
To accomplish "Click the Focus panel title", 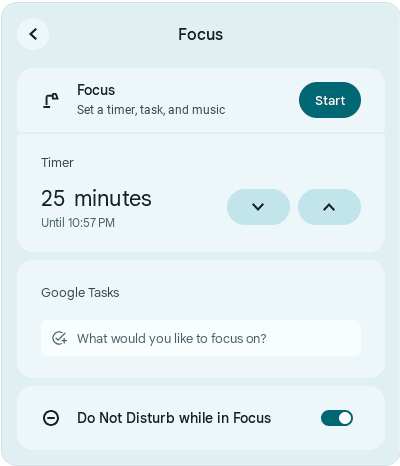I will 200,34.
